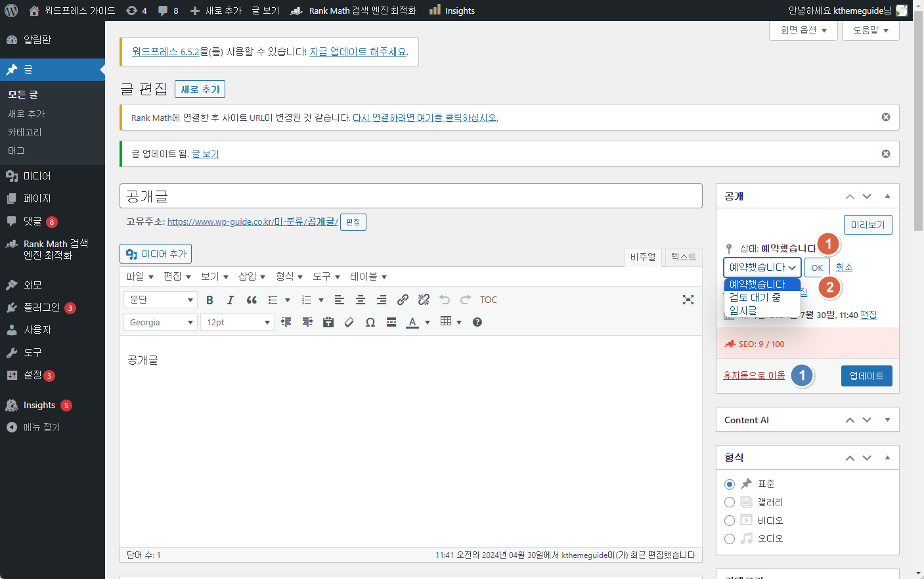Insert a bulleted list

(x=273, y=300)
